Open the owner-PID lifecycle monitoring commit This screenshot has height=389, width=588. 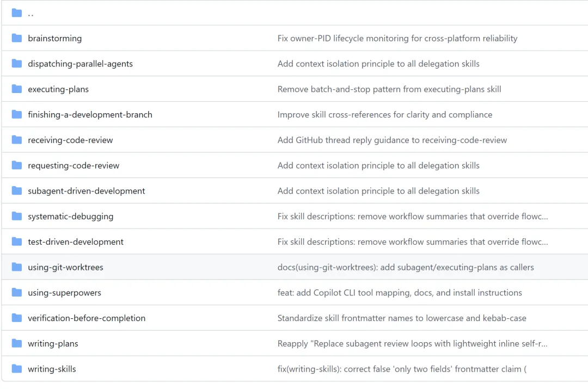pyautogui.click(x=397, y=39)
